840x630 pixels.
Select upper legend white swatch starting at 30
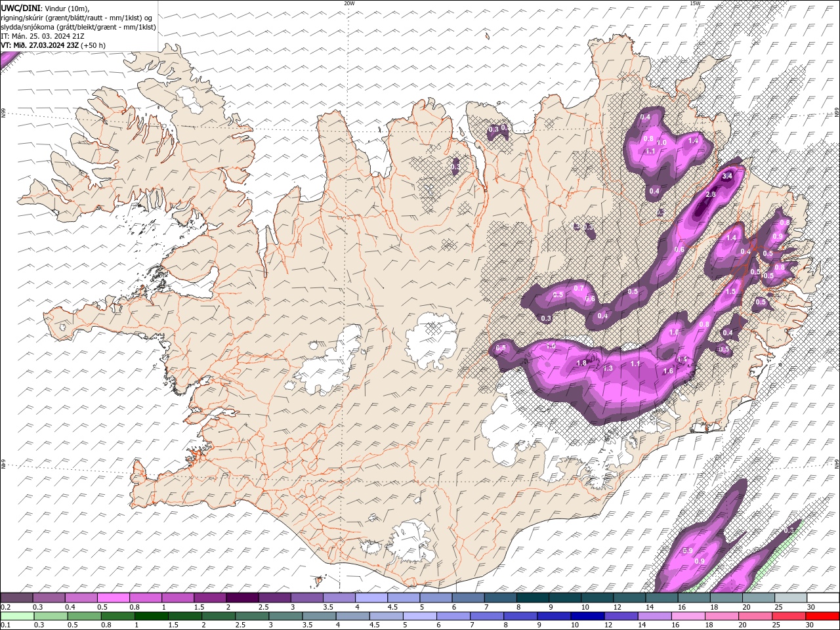[x=823, y=598]
